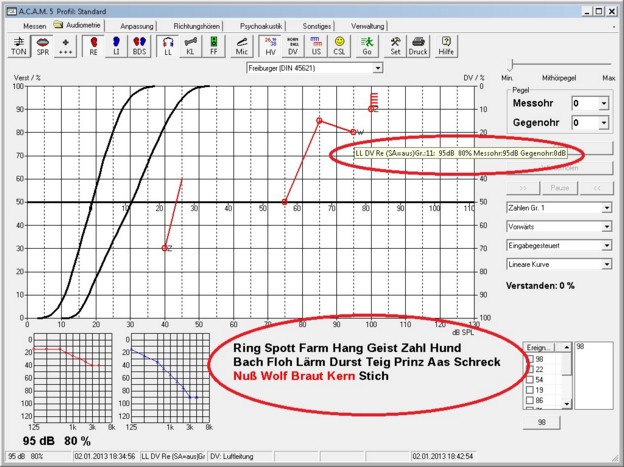Open the Audiometrie tab

pyautogui.click(x=78, y=25)
